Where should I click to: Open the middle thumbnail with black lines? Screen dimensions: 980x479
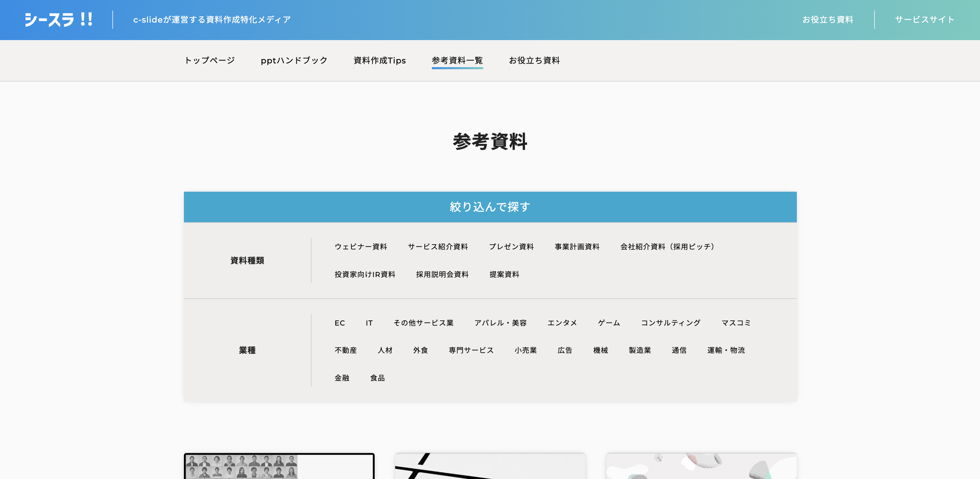[x=490, y=466]
